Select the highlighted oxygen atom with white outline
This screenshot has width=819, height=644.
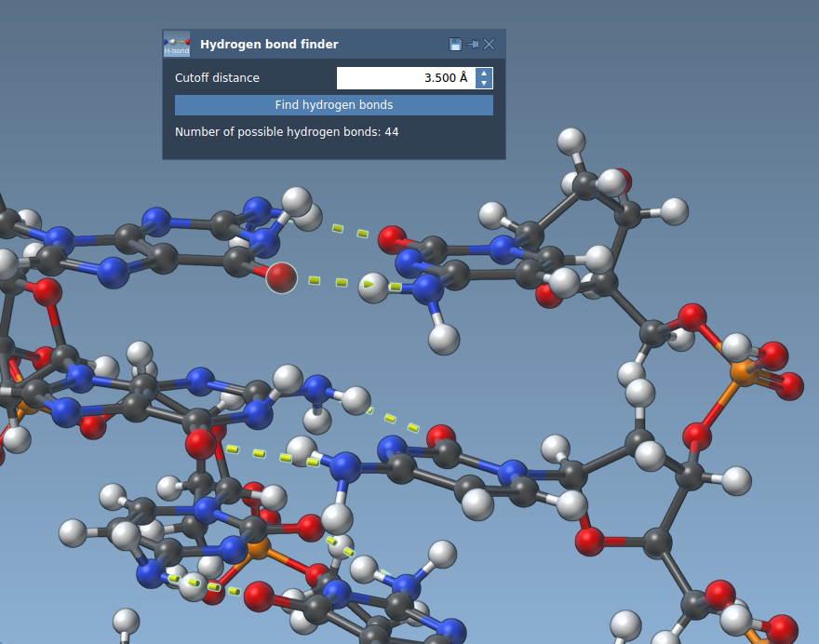(x=281, y=277)
